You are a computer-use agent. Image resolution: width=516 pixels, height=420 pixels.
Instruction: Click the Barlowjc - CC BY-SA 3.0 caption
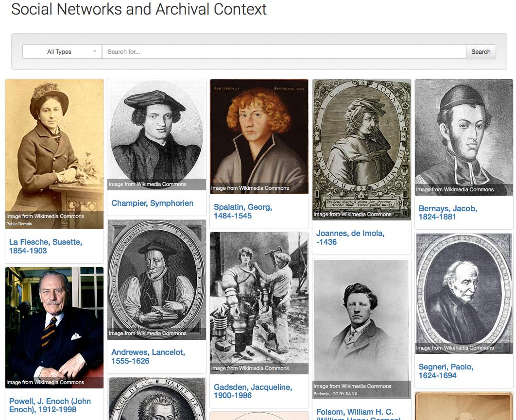[335, 394]
